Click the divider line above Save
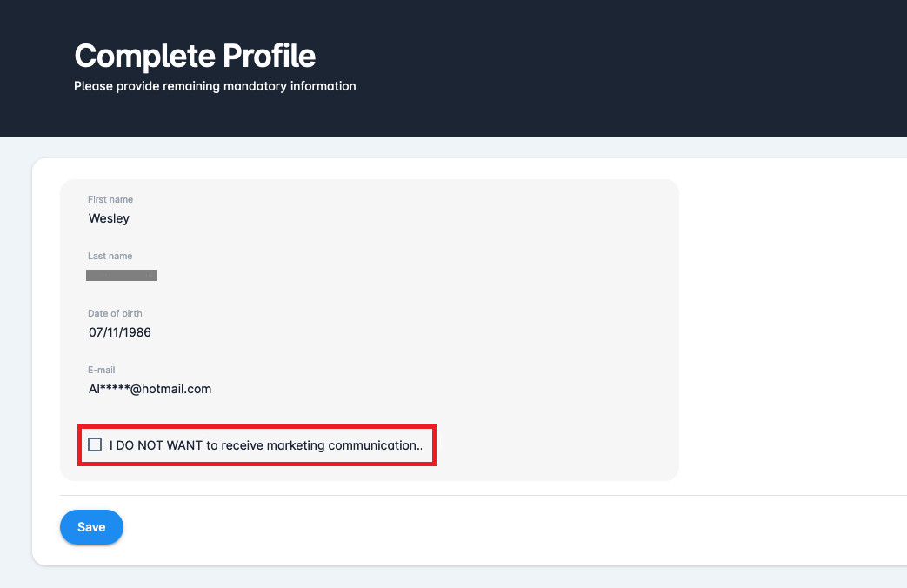 coord(478,496)
